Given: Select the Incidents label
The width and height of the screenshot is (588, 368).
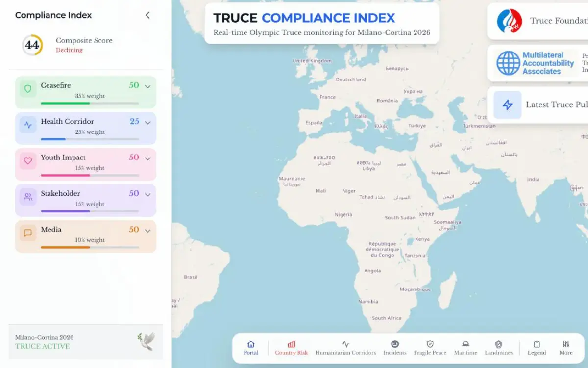Looking at the screenshot, I should (395, 353).
